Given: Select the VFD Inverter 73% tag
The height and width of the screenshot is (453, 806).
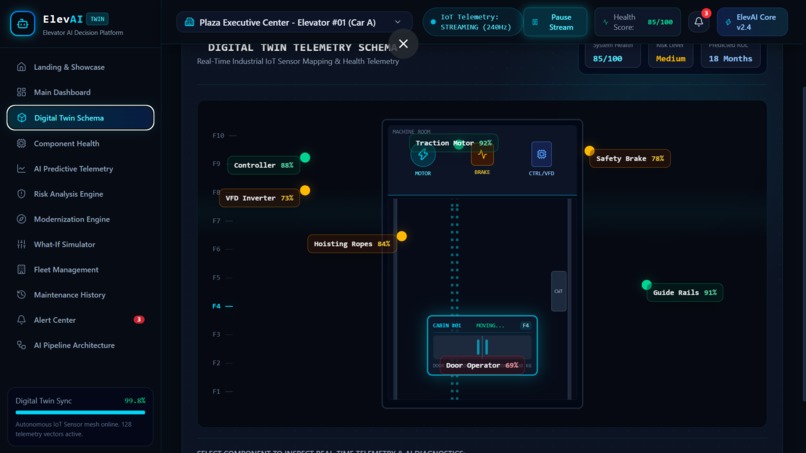Looking at the screenshot, I should (259, 198).
